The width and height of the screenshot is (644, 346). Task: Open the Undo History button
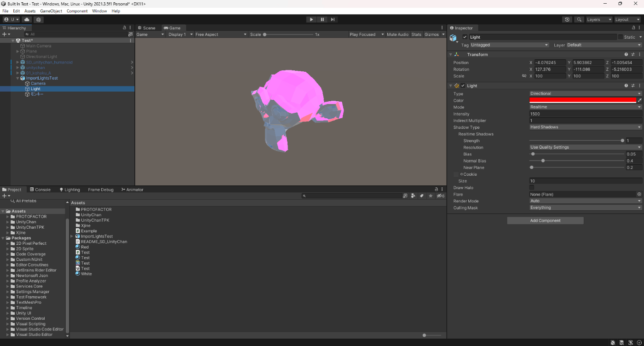[x=567, y=19]
